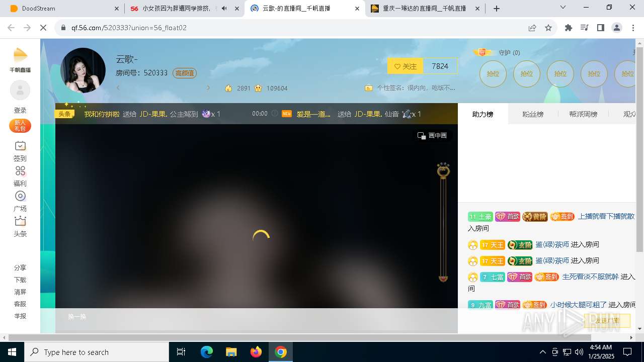
Task: Show hidden system tray icons
Action: tap(542, 352)
